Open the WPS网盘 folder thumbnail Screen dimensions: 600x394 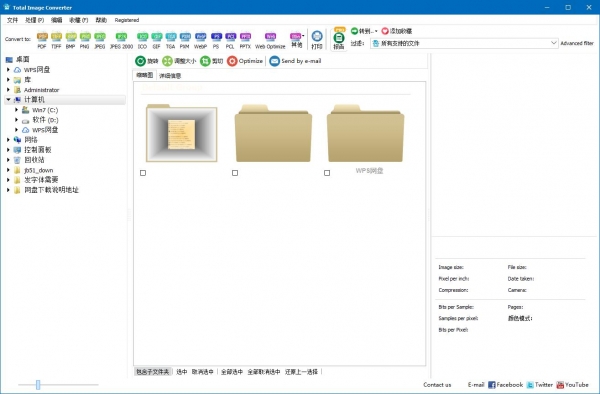365,134
